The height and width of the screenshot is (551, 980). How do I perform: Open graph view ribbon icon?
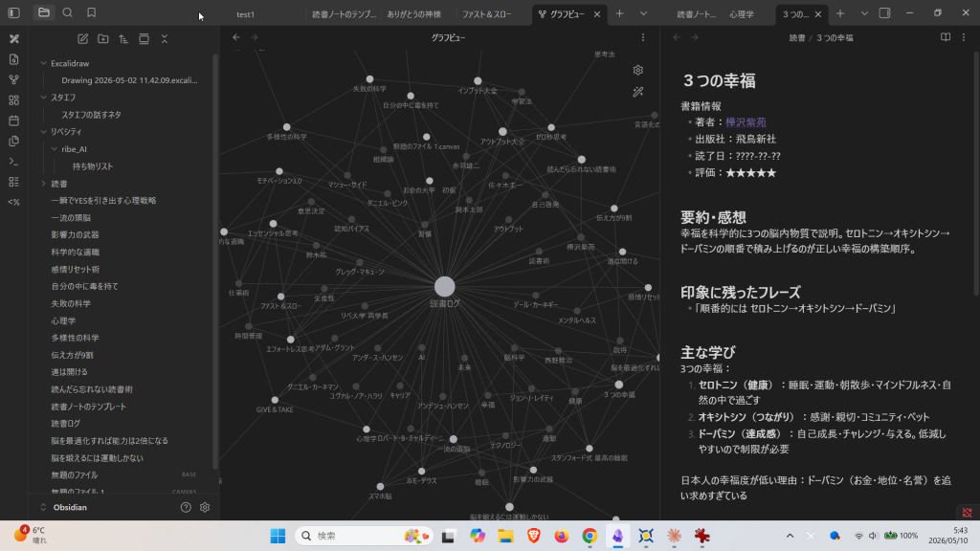(x=13, y=80)
